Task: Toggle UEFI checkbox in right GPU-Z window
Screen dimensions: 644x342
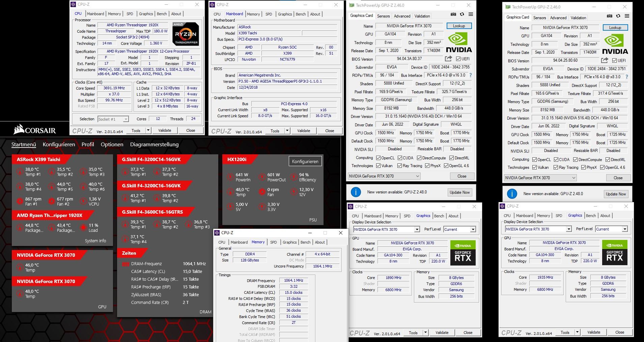Action: point(614,60)
